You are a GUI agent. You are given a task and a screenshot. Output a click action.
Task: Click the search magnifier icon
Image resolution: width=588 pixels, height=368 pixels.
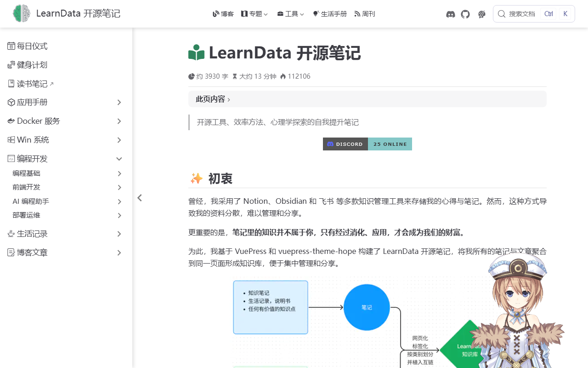pos(502,14)
